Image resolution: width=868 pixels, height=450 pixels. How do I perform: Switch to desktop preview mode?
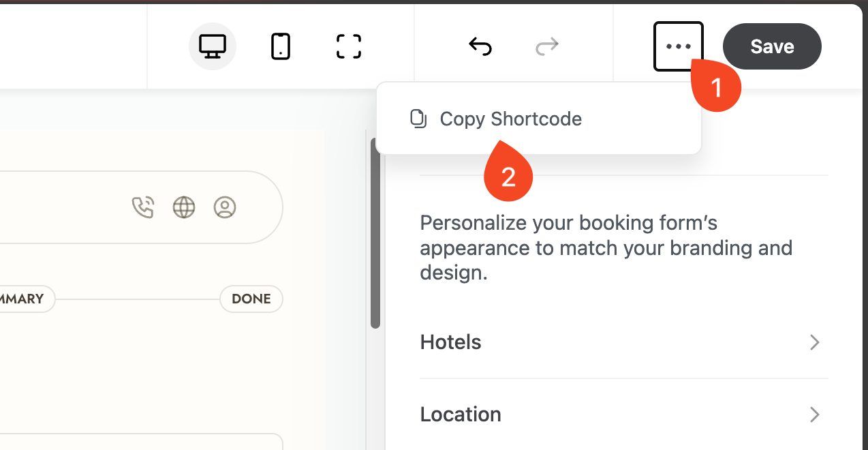point(212,46)
